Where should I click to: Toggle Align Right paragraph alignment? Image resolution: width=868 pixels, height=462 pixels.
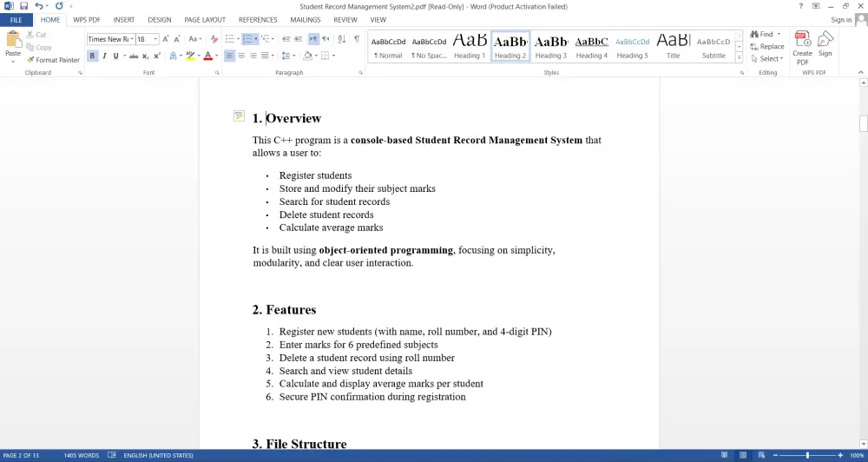pyautogui.click(x=253, y=56)
